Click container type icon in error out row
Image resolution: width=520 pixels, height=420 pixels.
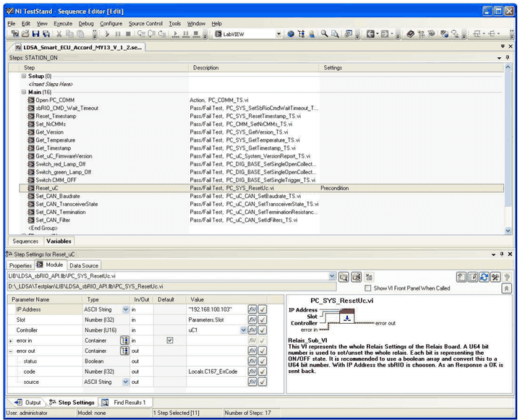[x=124, y=351]
